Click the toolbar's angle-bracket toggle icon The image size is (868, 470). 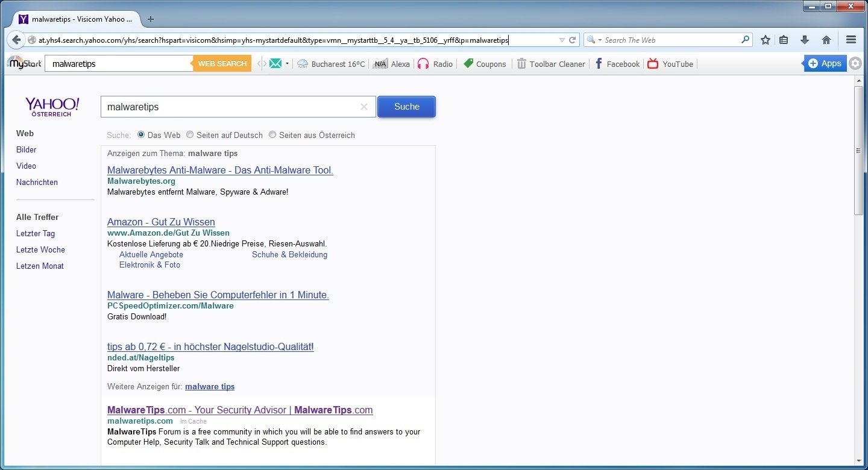pyautogui.click(x=262, y=63)
